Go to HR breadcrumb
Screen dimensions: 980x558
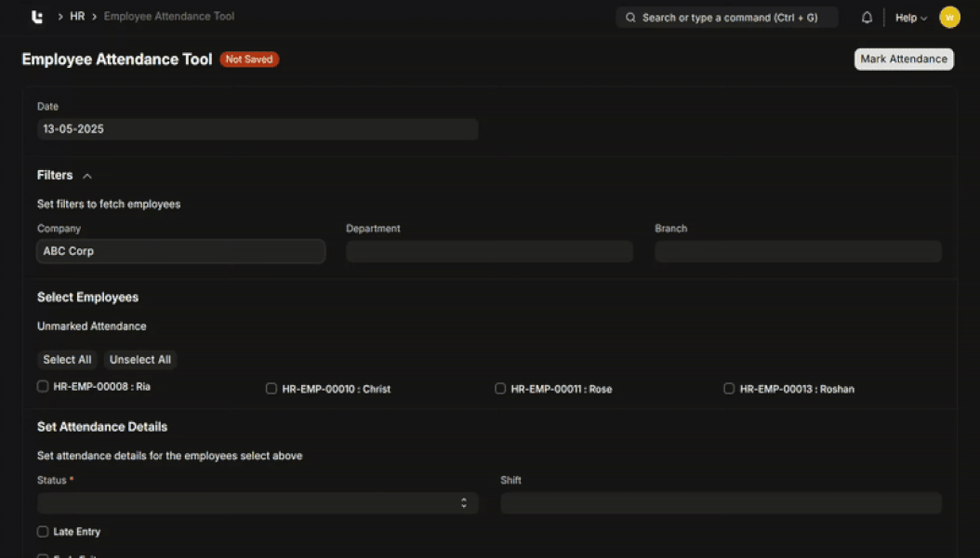(77, 17)
